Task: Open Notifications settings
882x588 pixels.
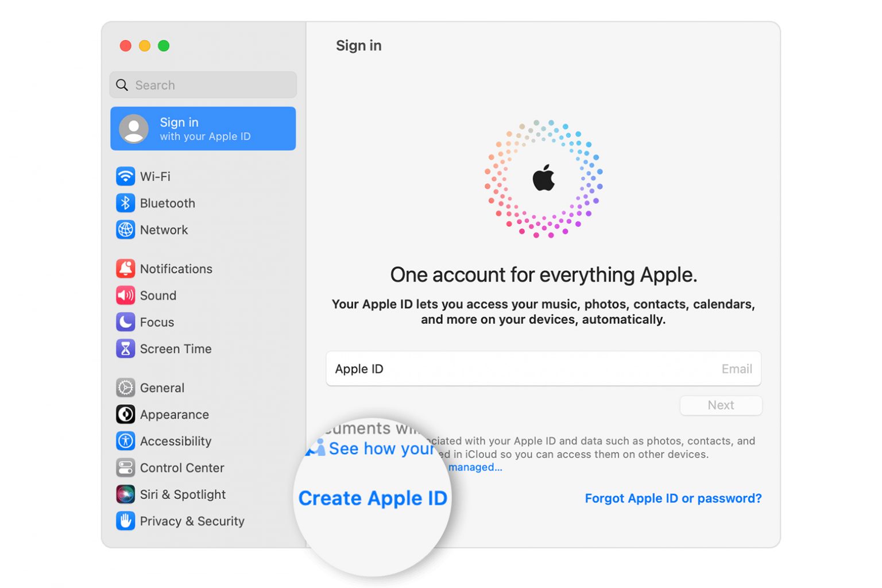Action: coord(175,268)
